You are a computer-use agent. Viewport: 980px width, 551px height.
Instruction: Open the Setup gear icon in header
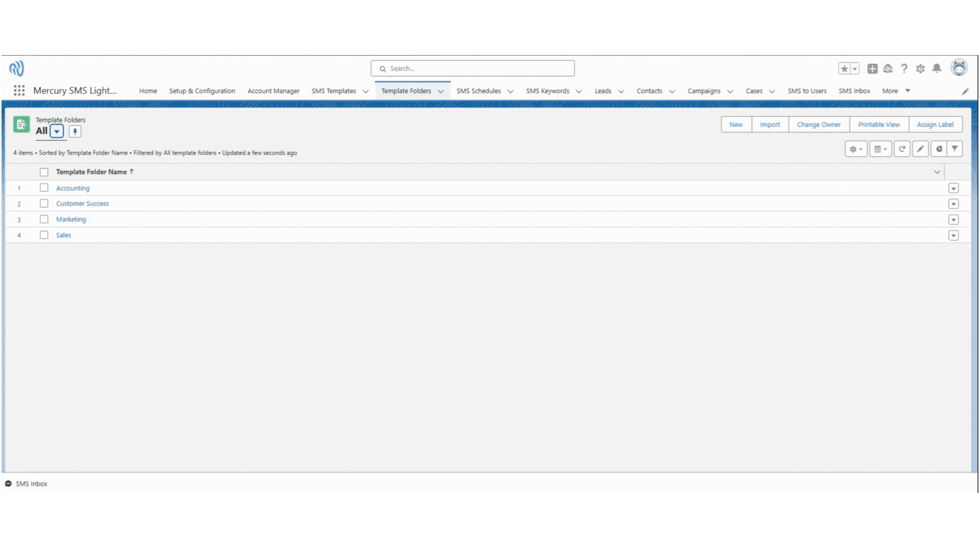(920, 68)
